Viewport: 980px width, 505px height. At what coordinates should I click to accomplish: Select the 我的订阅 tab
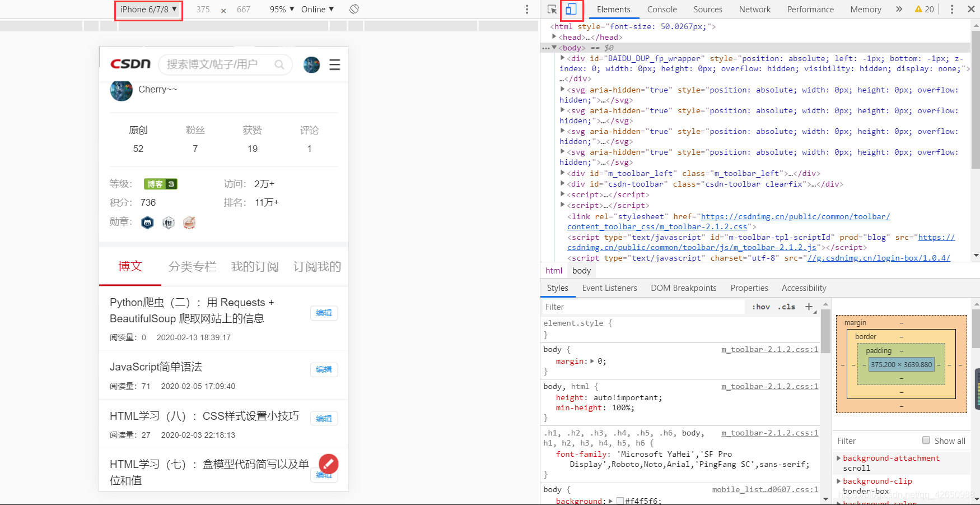tap(255, 267)
